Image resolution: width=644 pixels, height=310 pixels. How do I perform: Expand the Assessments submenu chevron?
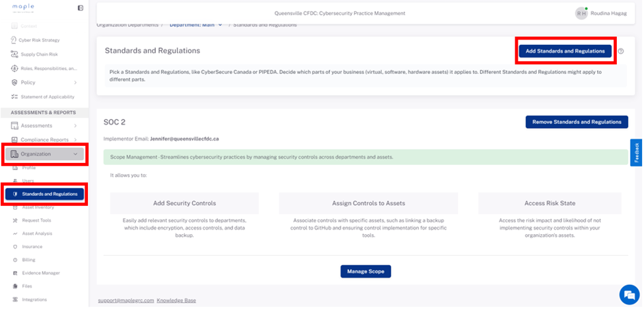pos(75,125)
